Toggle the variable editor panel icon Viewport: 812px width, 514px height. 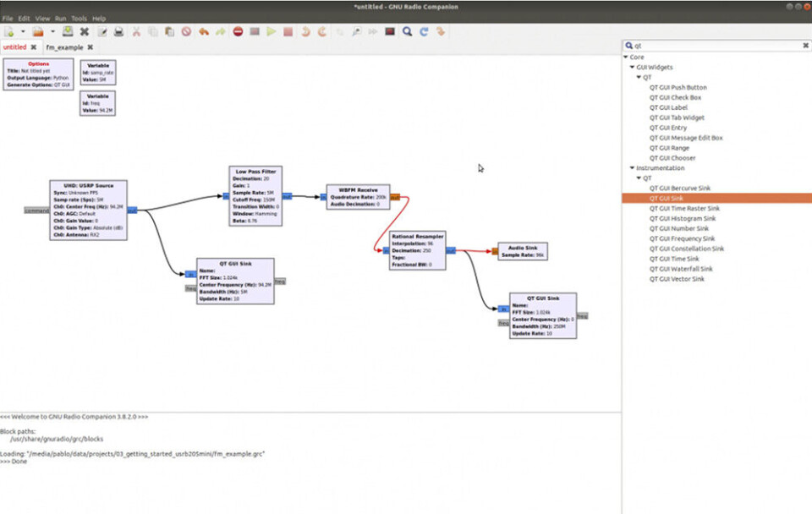tap(102, 31)
